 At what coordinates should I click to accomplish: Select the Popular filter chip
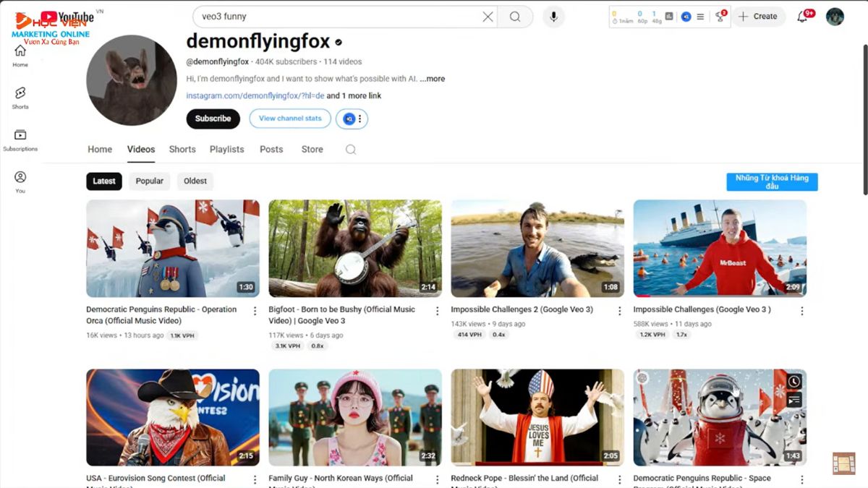pos(150,181)
